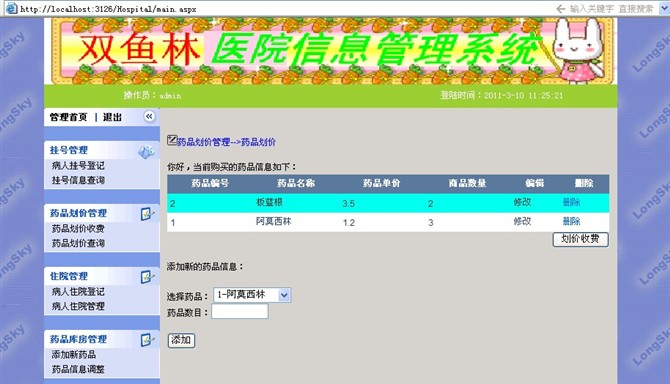Select the 住院管理 section header
Screen dimensions: 670x384
click(x=69, y=276)
